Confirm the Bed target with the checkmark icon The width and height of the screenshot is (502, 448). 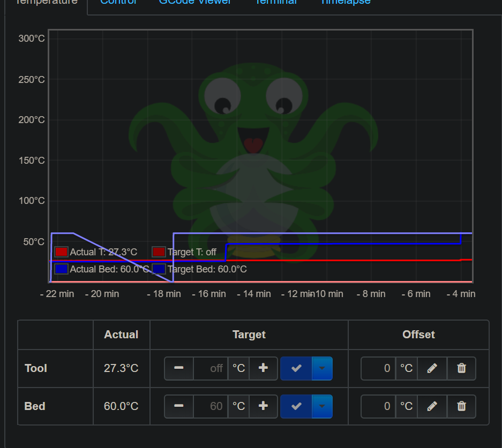[x=296, y=406]
